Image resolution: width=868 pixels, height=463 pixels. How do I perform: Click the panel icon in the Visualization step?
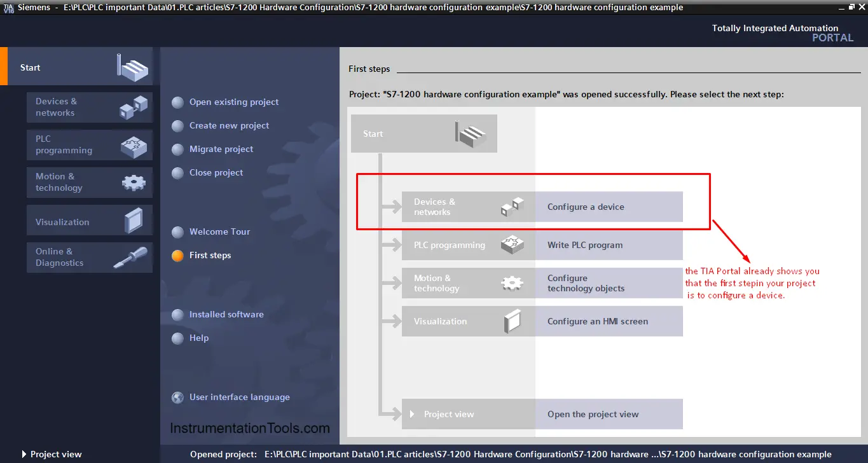512,321
